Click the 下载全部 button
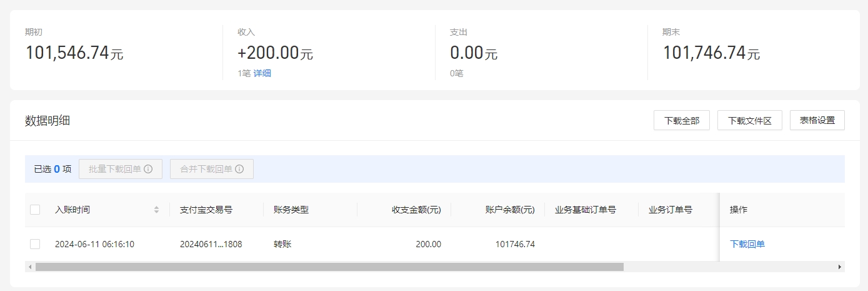The height and width of the screenshot is (291, 868). [x=682, y=120]
